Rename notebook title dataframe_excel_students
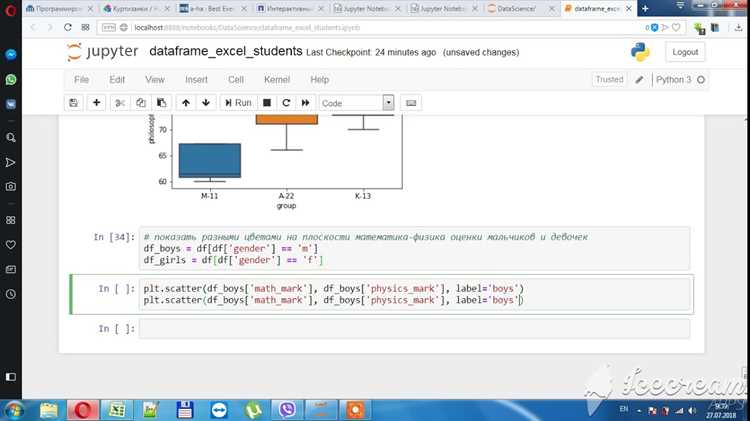Image resolution: width=750 pixels, height=421 pixels. click(x=226, y=51)
